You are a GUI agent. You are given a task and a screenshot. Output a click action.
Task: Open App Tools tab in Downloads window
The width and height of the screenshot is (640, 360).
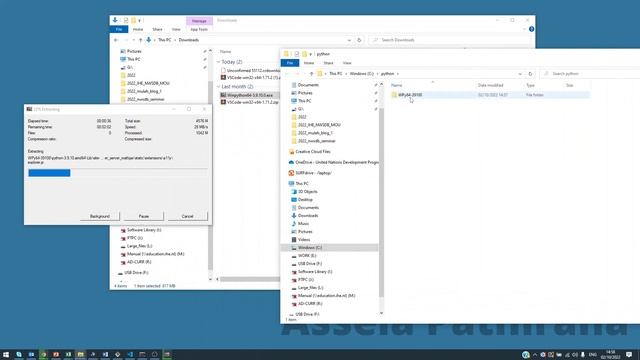(x=199, y=29)
